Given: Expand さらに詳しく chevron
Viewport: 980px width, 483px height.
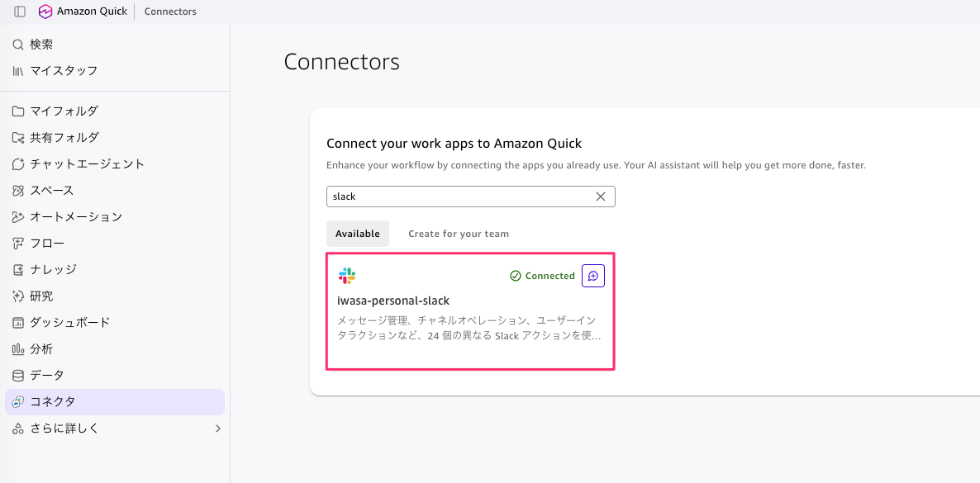Looking at the screenshot, I should [217, 429].
